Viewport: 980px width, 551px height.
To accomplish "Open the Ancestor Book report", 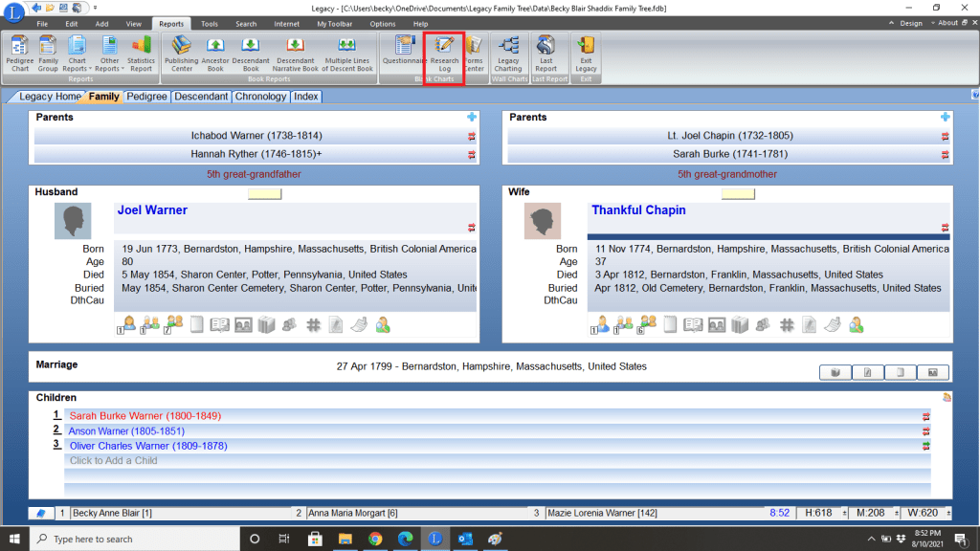I will pos(215,56).
